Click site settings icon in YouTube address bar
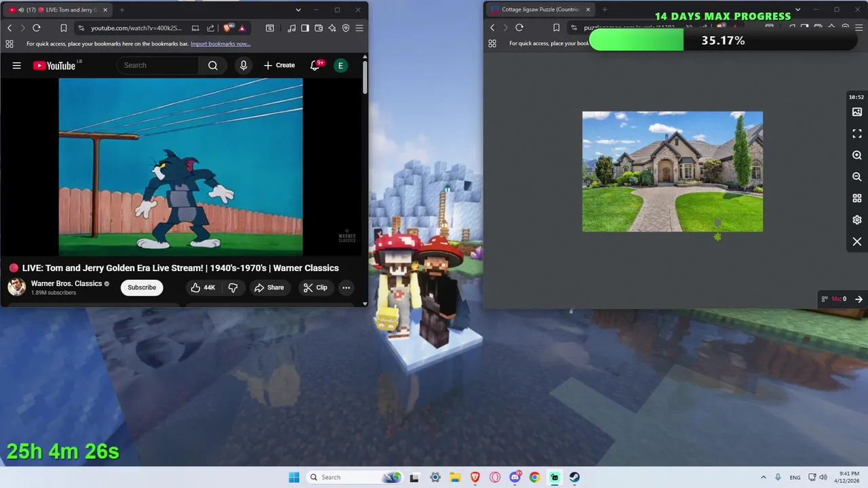Image resolution: width=868 pixels, height=488 pixels. 81,28
